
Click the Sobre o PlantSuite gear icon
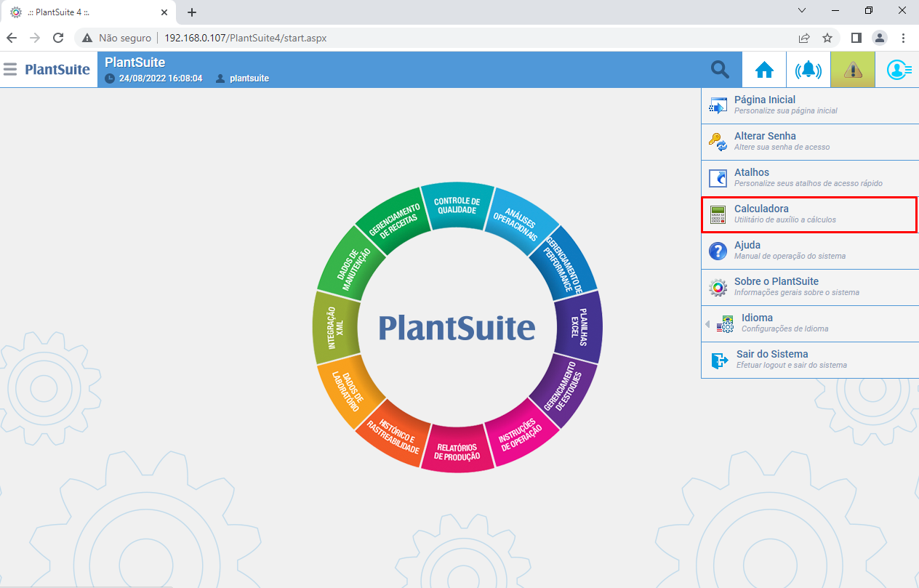click(718, 288)
